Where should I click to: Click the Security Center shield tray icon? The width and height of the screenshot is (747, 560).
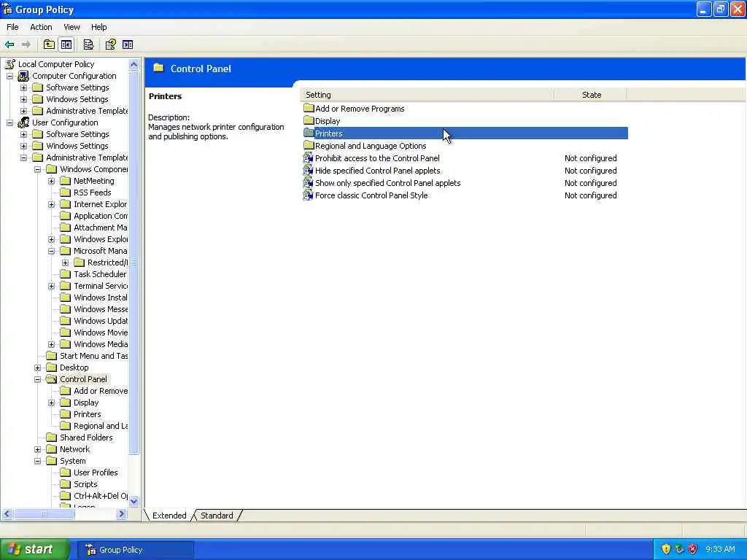(x=666, y=549)
